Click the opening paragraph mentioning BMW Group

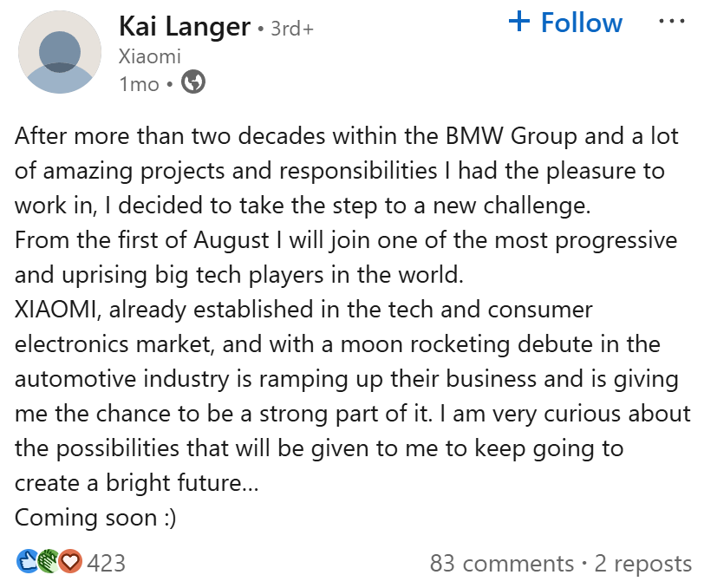click(x=347, y=170)
